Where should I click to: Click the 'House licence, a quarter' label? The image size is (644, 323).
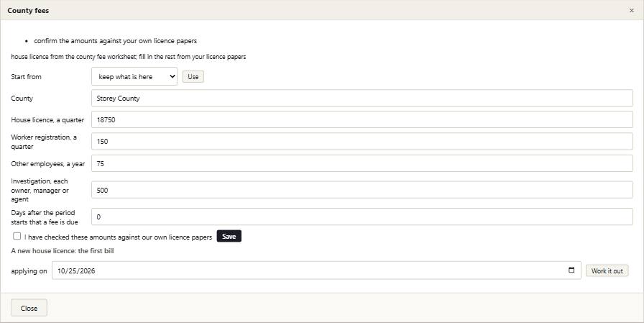click(x=47, y=120)
